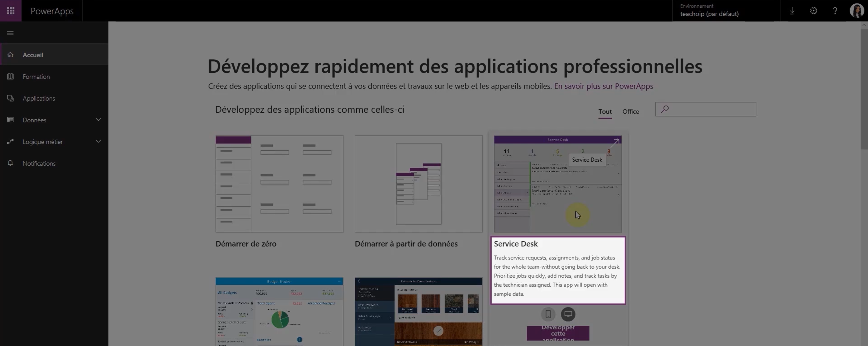This screenshot has width=868, height=346.
Task: Open the flooring estimate template thumbnail
Action: point(419,312)
